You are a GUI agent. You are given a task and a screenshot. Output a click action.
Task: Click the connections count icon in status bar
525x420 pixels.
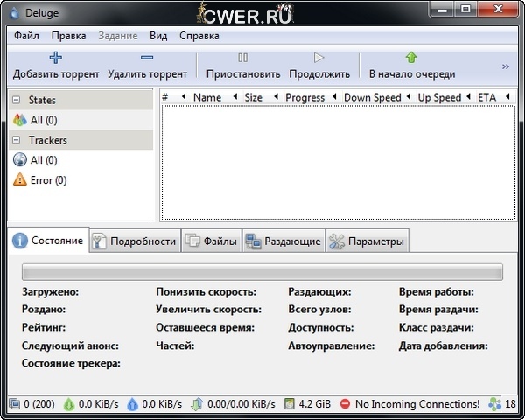pos(15,404)
